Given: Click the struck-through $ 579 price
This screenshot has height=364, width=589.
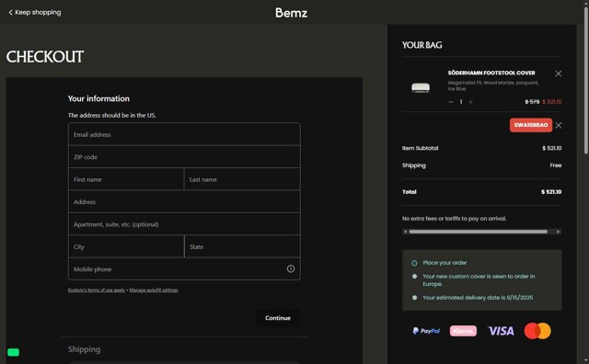Looking at the screenshot, I should point(532,102).
